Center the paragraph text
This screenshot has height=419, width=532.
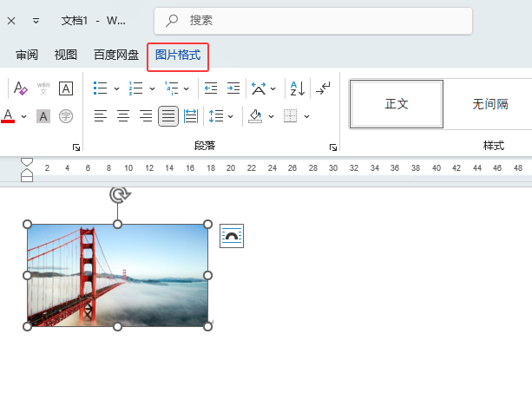[x=123, y=116]
